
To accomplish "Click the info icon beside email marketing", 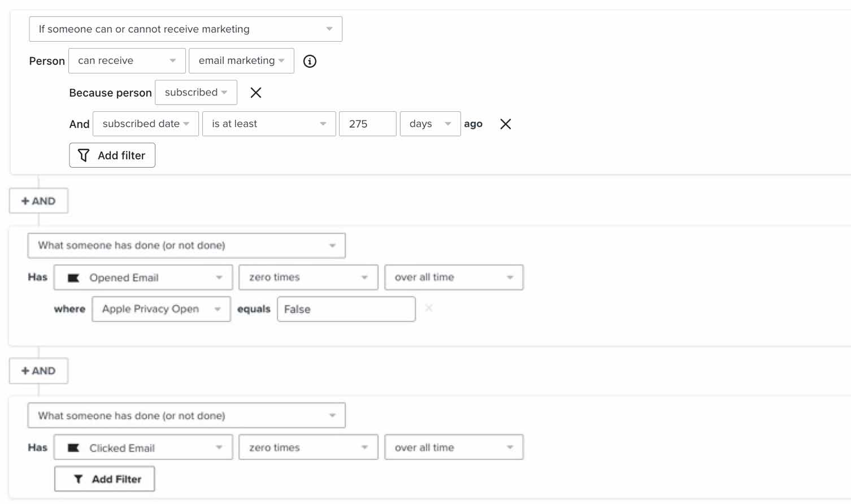I will (x=310, y=61).
